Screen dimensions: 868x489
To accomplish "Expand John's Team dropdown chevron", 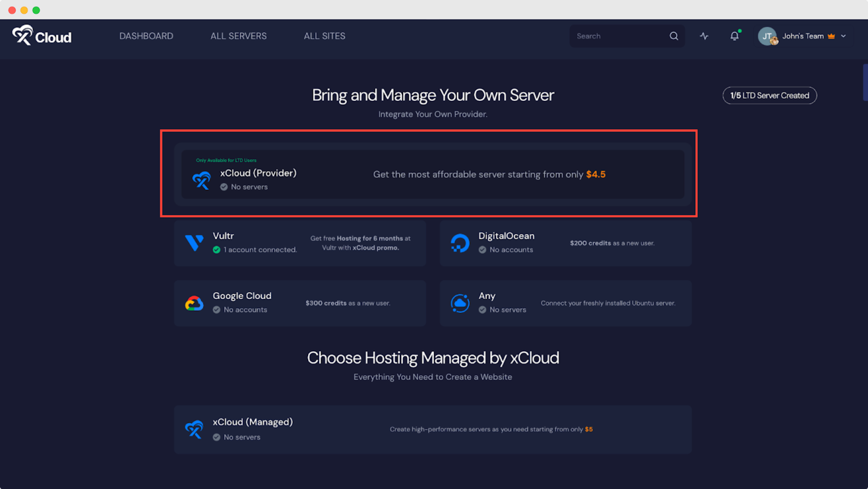I will click(x=843, y=36).
